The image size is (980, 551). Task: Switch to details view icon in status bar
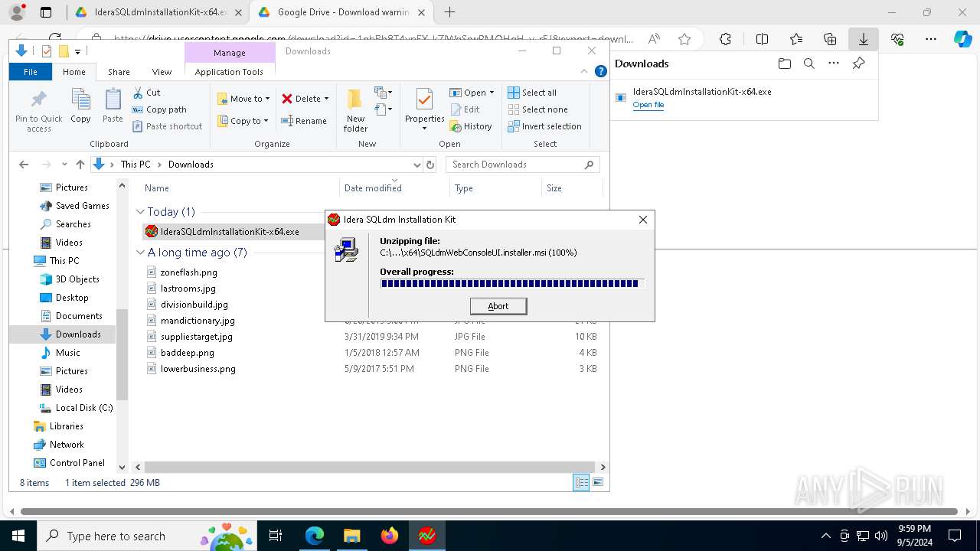pyautogui.click(x=581, y=483)
